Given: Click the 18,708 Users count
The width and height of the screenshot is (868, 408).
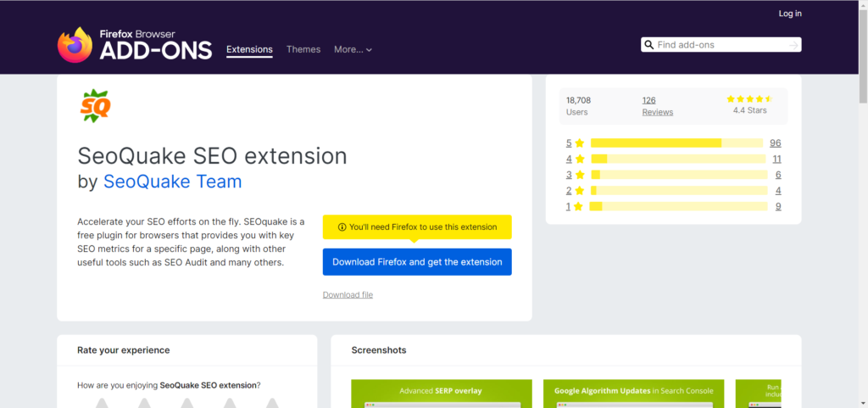Looking at the screenshot, I should (578, 106).
